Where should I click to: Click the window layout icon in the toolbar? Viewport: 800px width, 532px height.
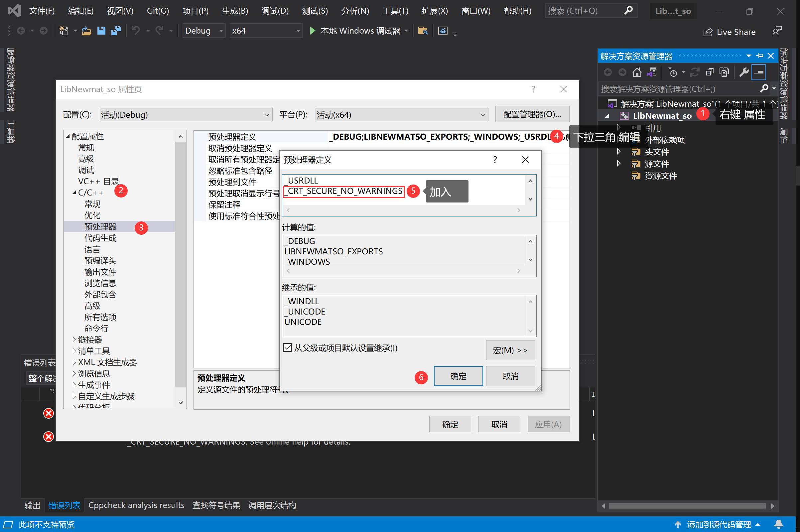[443, 31]
